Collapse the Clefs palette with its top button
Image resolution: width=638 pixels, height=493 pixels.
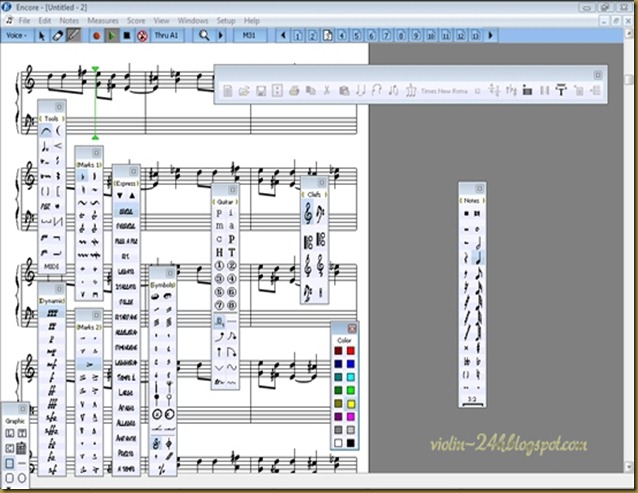321,183
